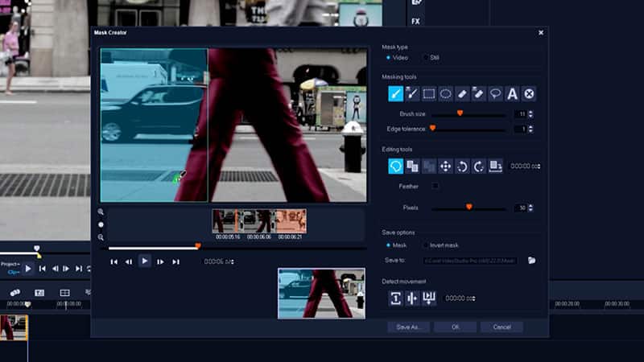The height and width of the screenshot is (362, 644).
Task: Adjust the Edge tolerance stepper arrows
Action: 530,129
